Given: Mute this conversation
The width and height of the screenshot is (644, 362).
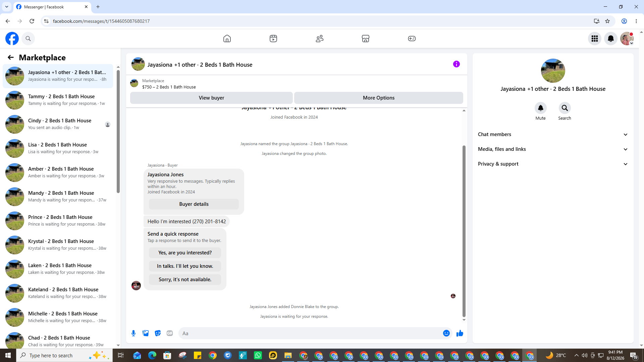Looking at the screenshot, I should tap(541, 108).
